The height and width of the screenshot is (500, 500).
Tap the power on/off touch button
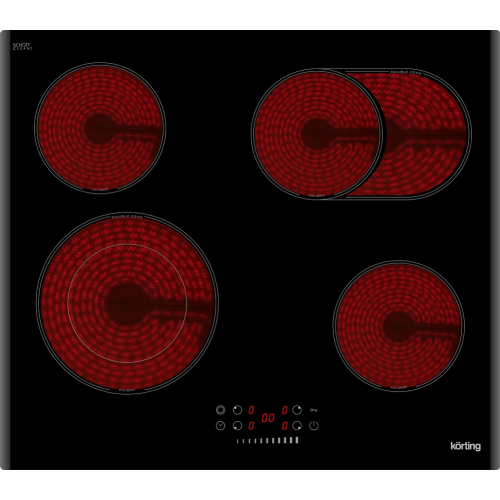click(x=314, y=426)
